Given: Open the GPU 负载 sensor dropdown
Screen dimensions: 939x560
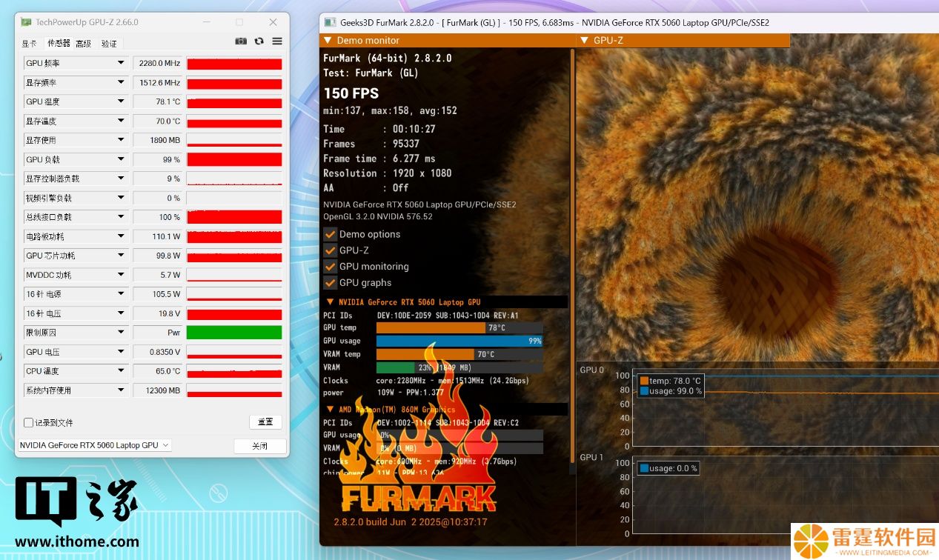Looking at the screenshot, I should coord(121,159).
